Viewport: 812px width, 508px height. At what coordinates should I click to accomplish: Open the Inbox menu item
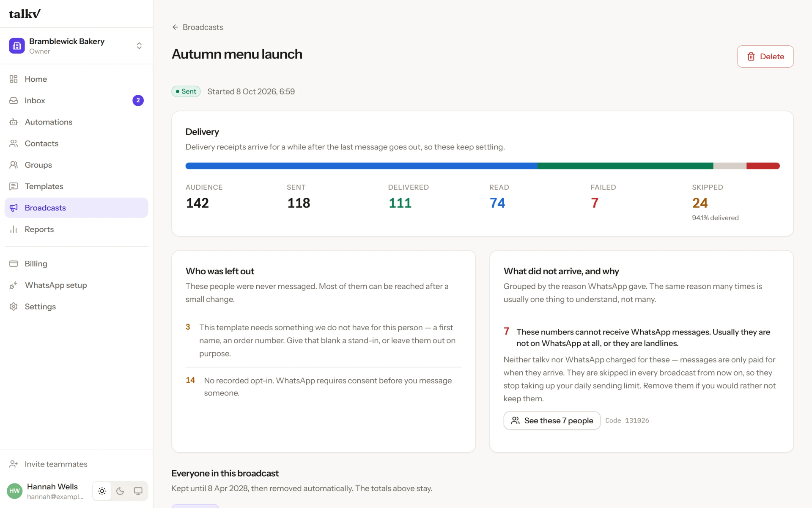(76, 101)
